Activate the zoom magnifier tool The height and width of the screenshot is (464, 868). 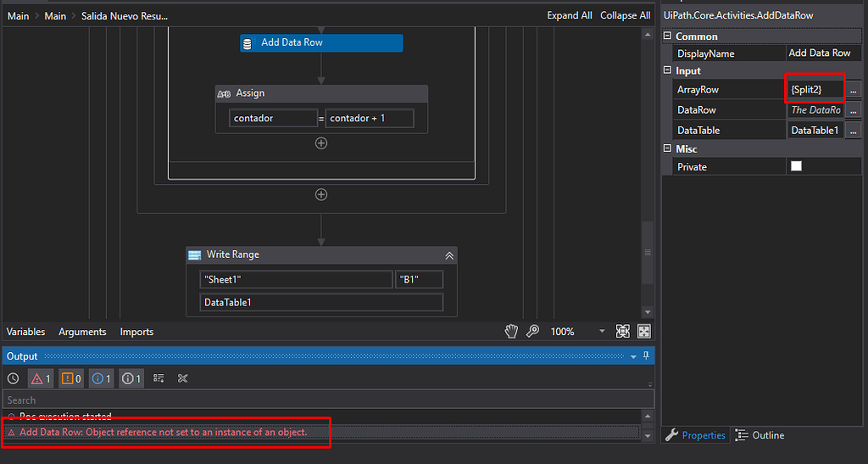point(532,331)
